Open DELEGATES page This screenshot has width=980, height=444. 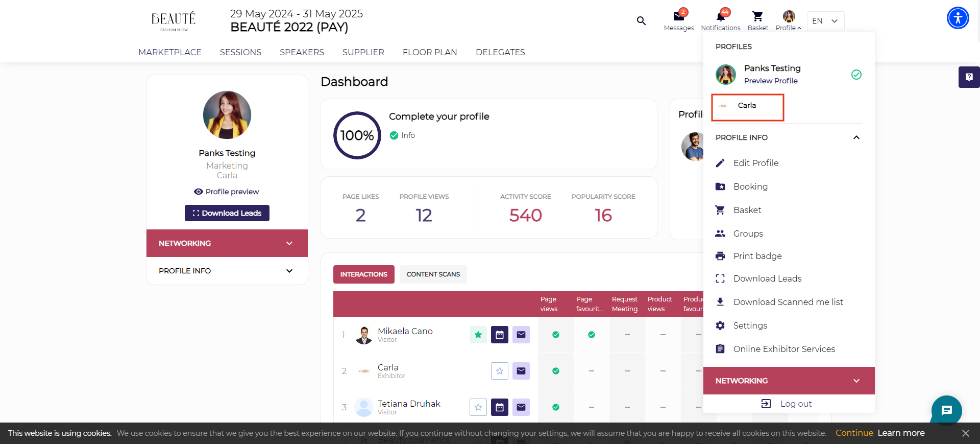click(x=500, y=52)
